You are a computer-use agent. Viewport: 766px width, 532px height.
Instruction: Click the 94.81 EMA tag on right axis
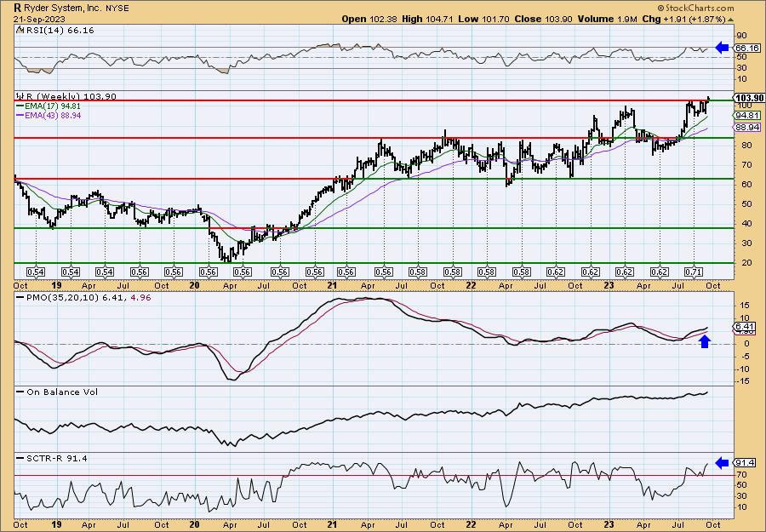coord(747,115)
